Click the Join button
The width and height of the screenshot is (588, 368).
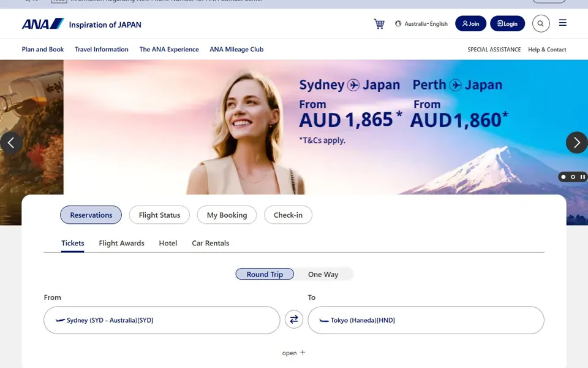coord(470,24)
